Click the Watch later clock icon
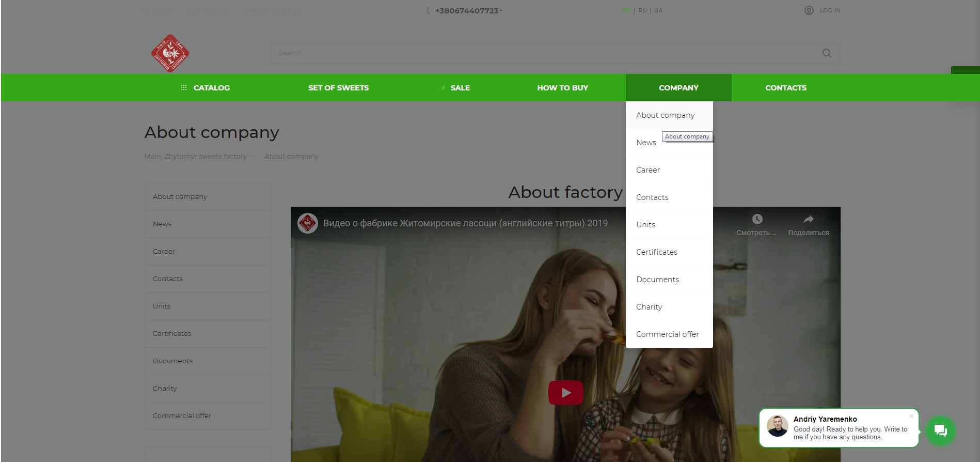The width and height of the screenshot is (980, 462). coord(757,219)
